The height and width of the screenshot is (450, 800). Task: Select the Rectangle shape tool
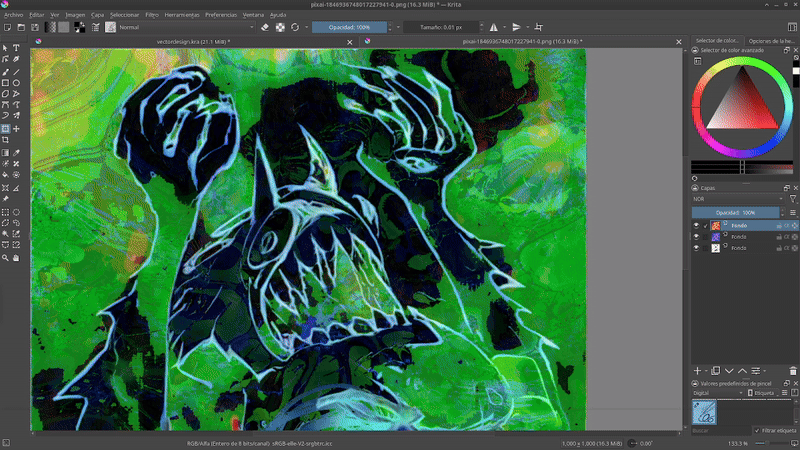pyautogui.click(x=5, y=83)
